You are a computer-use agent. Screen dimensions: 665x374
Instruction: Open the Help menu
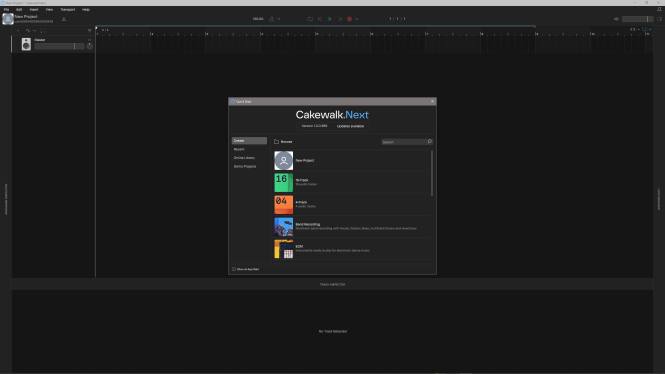[86, 9]
